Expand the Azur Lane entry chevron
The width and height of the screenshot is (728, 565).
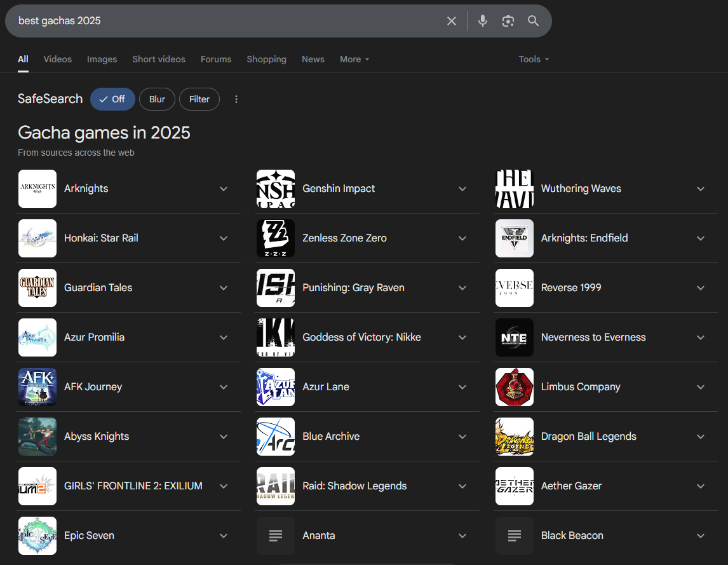tap(462, 387)
